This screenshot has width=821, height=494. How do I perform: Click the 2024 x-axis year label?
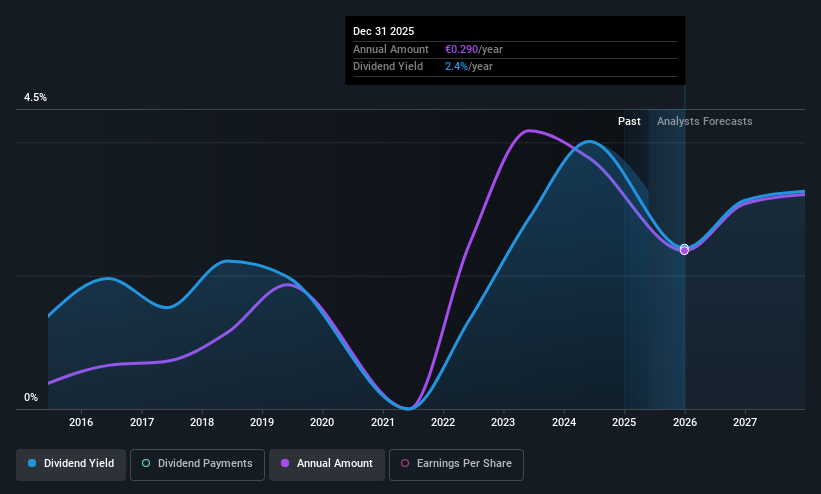tap(564, 422)
